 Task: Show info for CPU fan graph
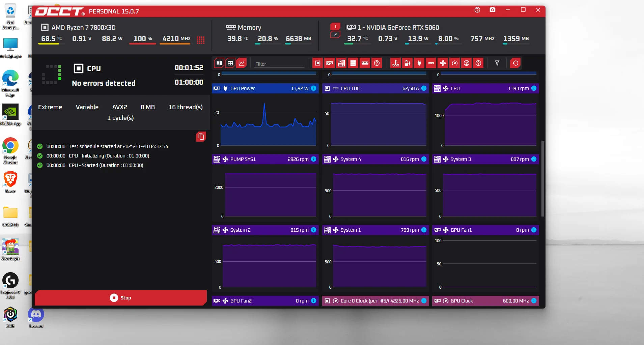coord(534,88)
